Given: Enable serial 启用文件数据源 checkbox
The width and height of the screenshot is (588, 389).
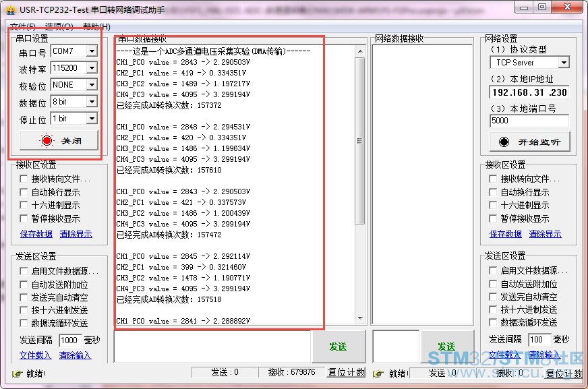Looking at the screenshot, I should pos(24,271).
